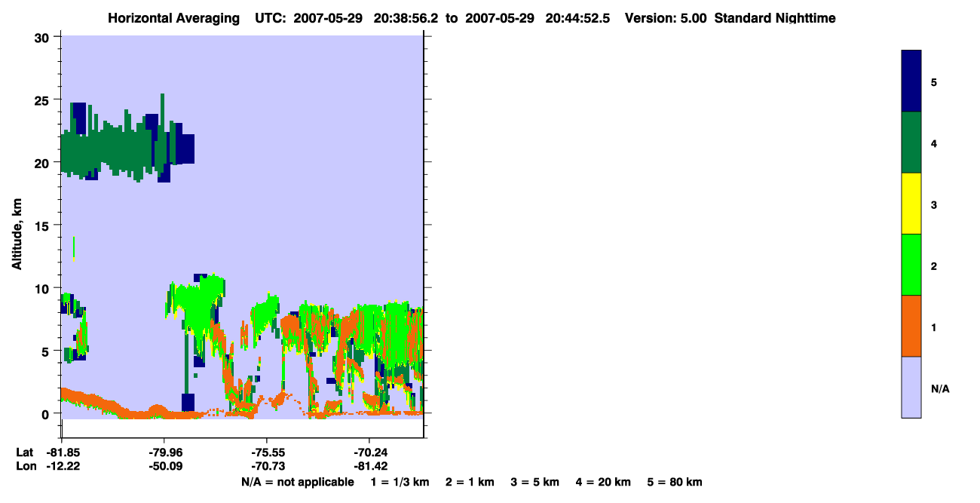Click the latitude value -75.55

(x=267, y=452)
